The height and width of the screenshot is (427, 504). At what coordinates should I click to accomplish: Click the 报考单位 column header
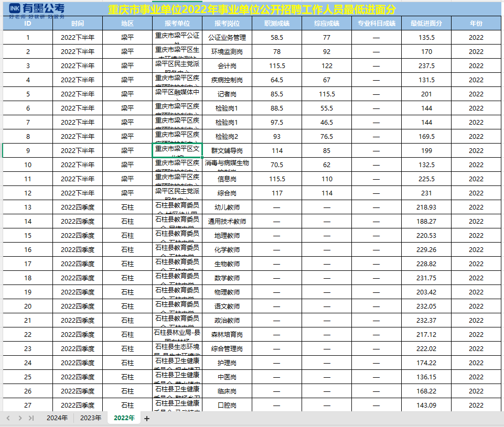pyautogui.click(x=177, y=24)
